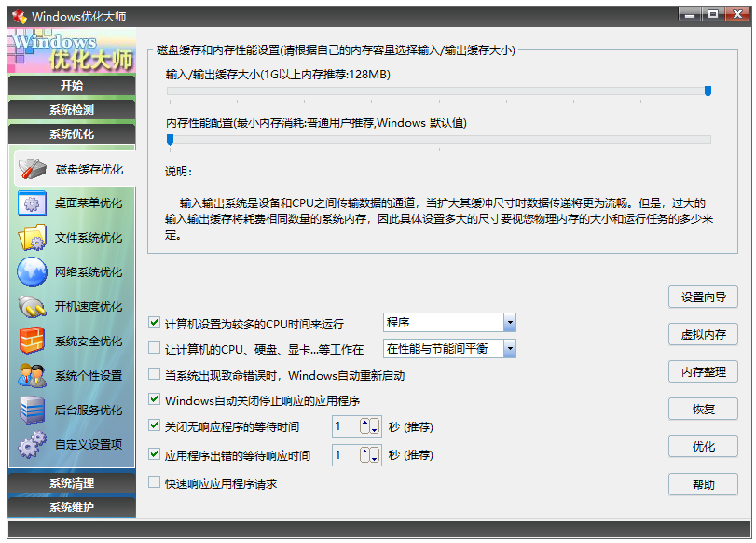
Task: Decrease 关闭无响应程序的等待时间 spinner value
Action: [x=374, y=426]
